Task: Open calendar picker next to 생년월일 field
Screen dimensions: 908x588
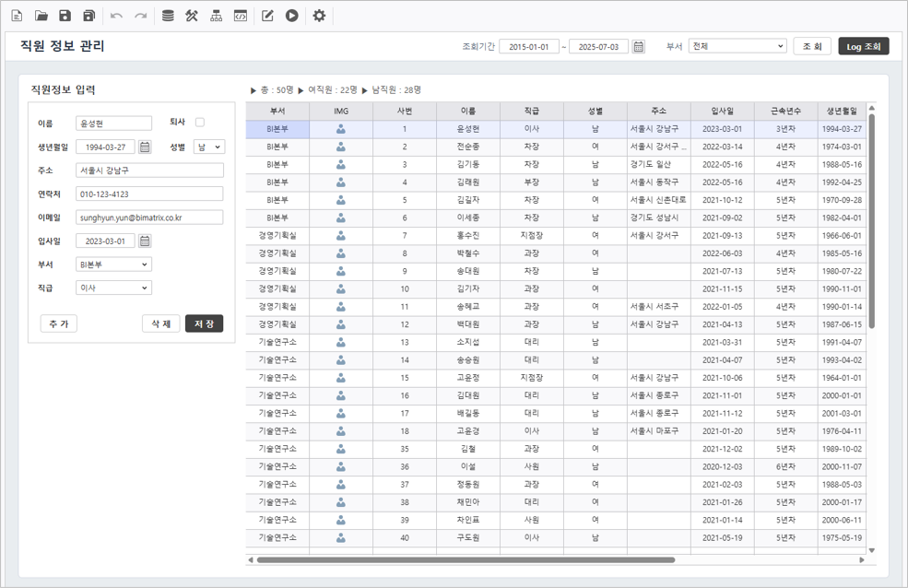Action: [145, 147]
